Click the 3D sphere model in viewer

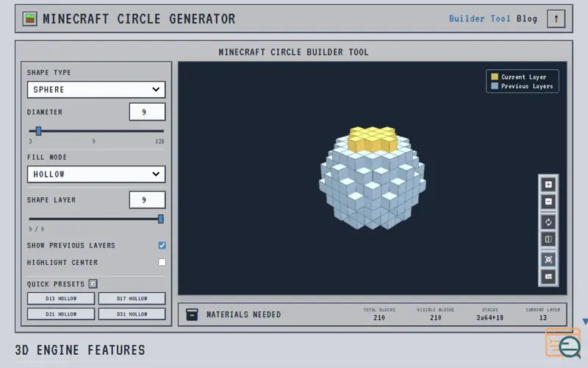click(373, 178)
